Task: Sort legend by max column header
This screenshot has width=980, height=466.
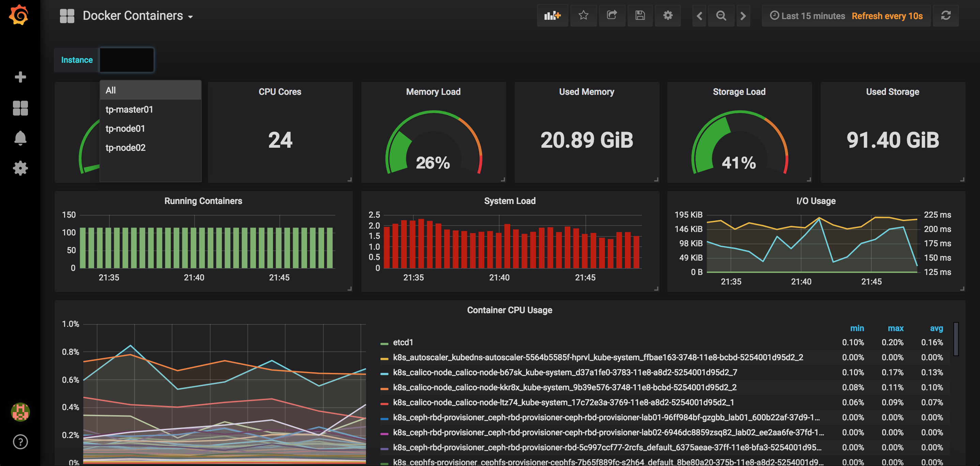Action: [895, 328]
